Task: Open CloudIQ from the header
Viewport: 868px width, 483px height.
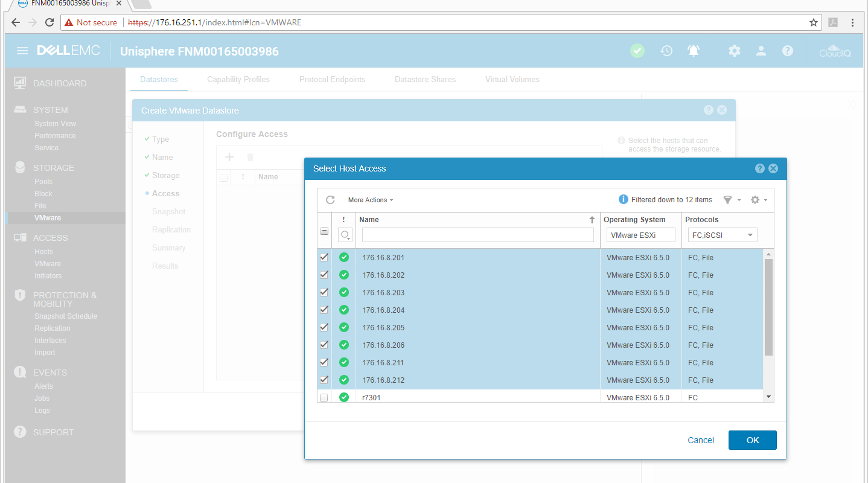Action: pos(835,51)
